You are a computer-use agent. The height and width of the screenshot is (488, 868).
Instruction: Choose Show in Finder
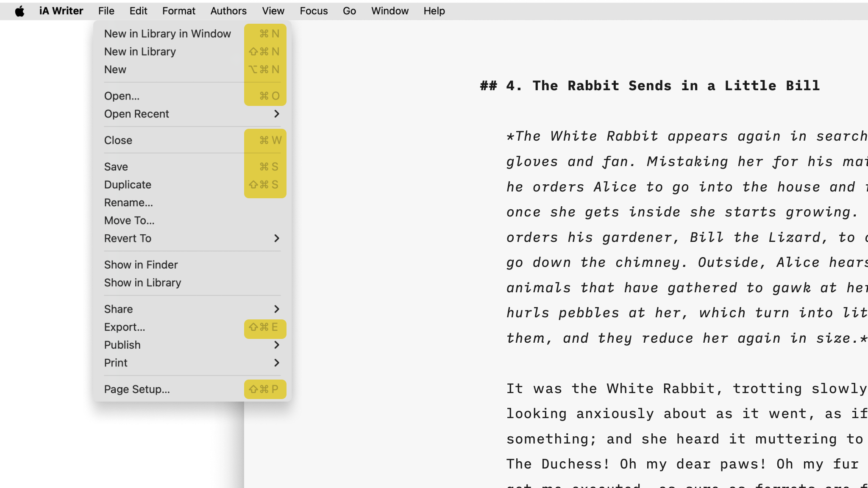[x=141, y=264]
